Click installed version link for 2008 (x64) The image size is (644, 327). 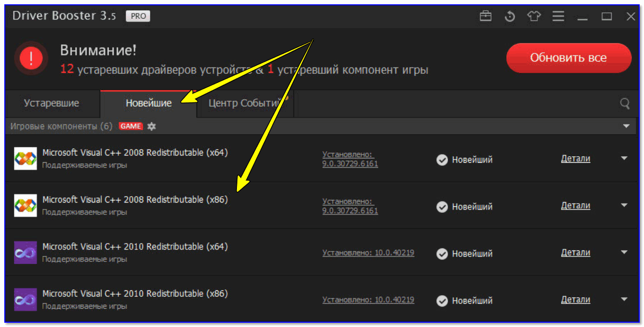(350, 159)
